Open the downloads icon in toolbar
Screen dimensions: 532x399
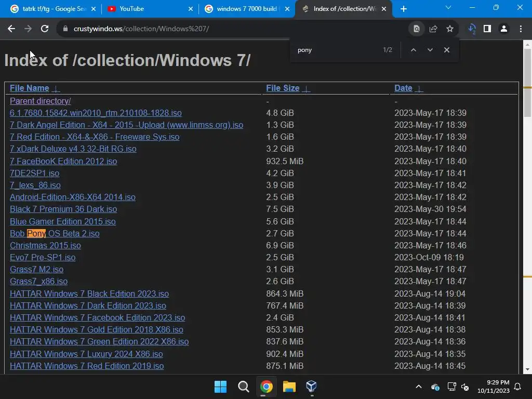472,29
